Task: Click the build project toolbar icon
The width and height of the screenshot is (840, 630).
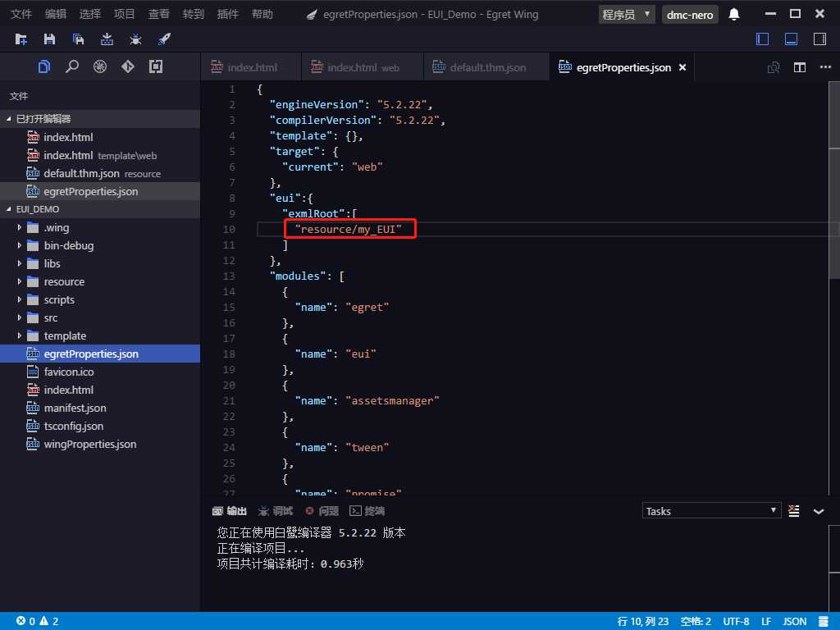Action: [x=107, y=39]
